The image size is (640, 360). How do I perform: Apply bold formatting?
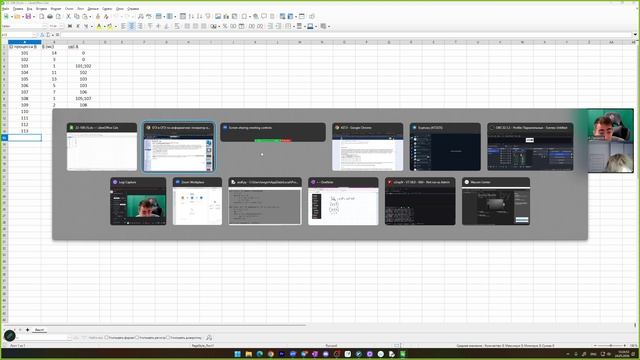pyautogui.click(x=70, y=26)
